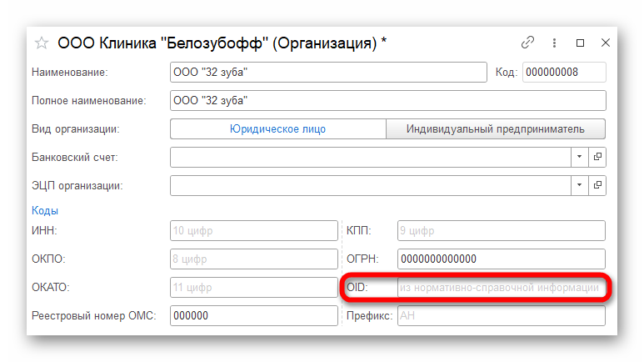Screen dimensions: 644x362
Task: Focus the ОКАТО 11 цифр field
Action: click(x=254, y=287)
